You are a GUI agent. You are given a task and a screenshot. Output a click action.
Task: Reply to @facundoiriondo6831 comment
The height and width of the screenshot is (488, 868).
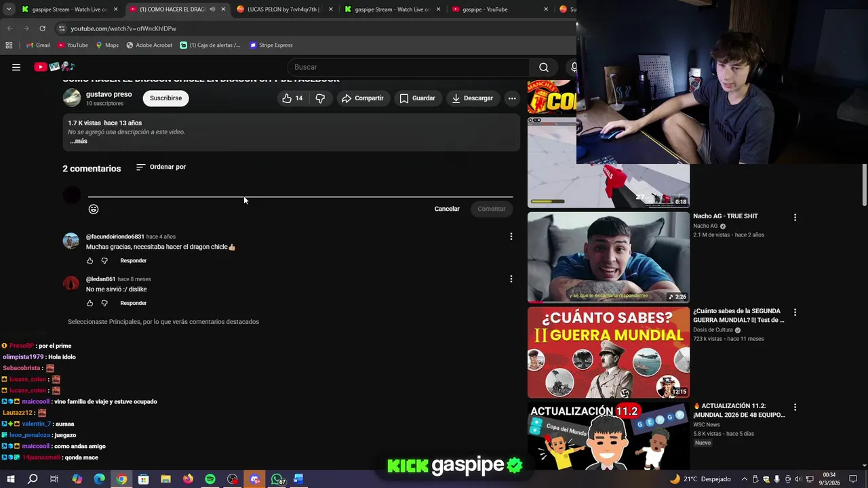133,260
